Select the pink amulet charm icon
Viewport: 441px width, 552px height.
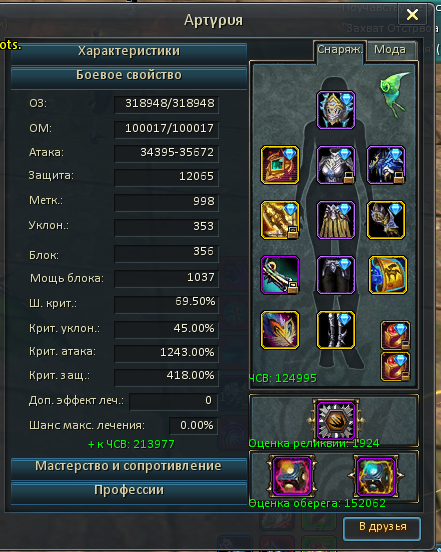click(x=292, y=476)
